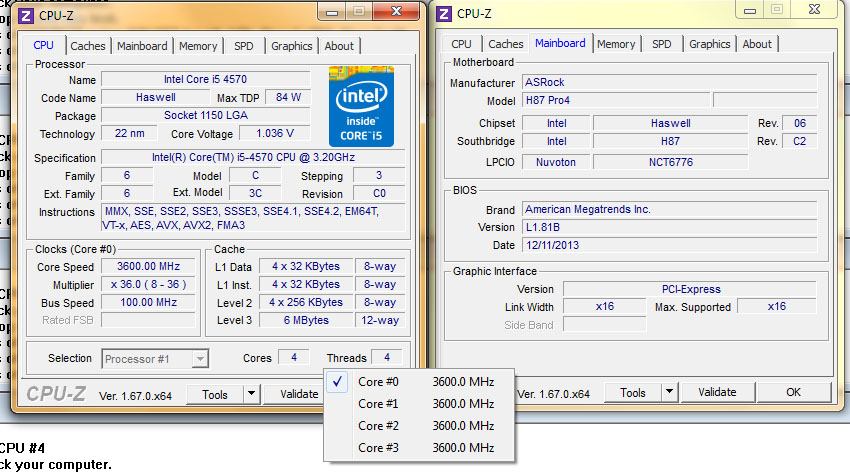Click the L1 Data value 4 x 32 KBytes
This screenshot has height=472, width=850.
click(306, 267)
